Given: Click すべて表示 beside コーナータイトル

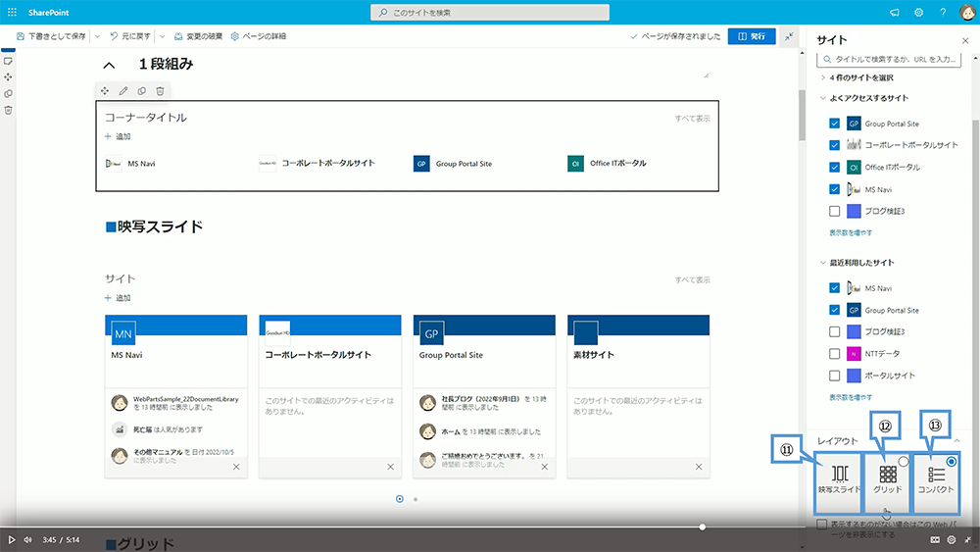Looking at the screenshot, I should [692, 119].
